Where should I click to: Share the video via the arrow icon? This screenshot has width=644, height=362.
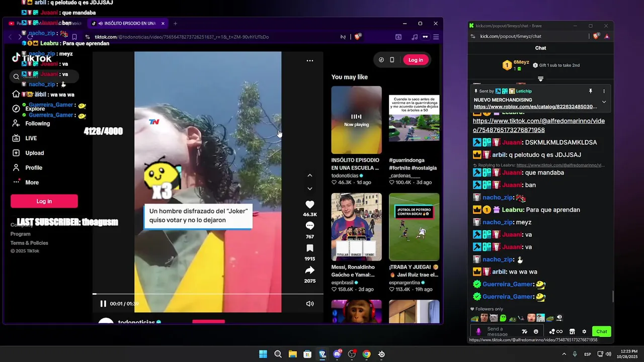(310, 270)
